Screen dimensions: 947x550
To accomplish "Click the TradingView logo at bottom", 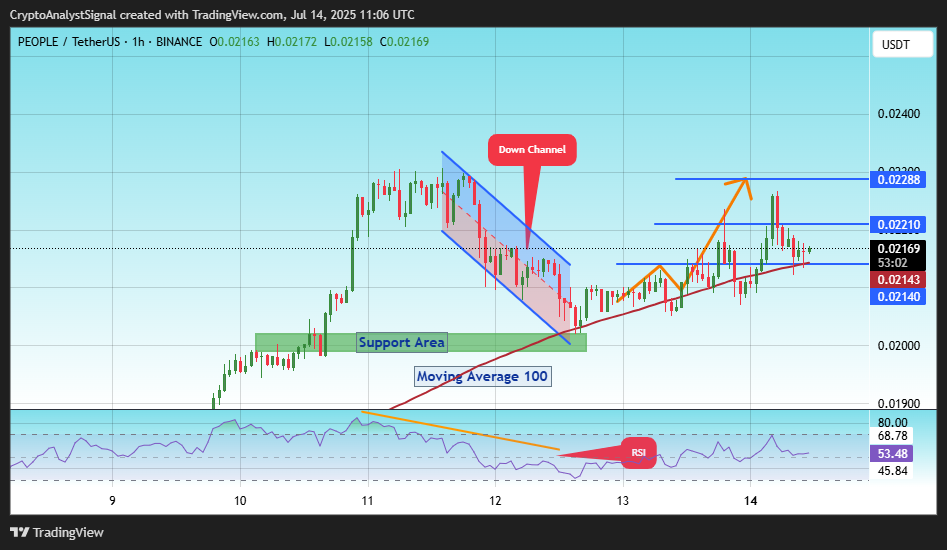I will (57, 532).
